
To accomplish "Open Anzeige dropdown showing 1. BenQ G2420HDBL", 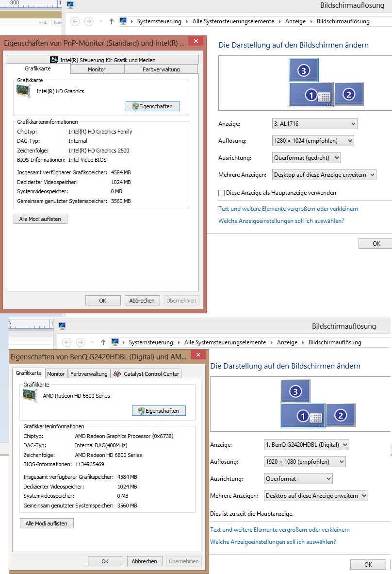I will (307, 445).
